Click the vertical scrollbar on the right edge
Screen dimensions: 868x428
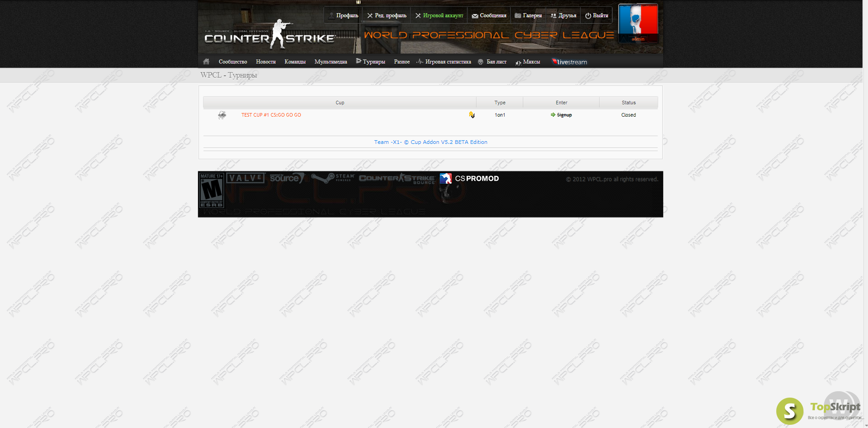pos(865,214)
